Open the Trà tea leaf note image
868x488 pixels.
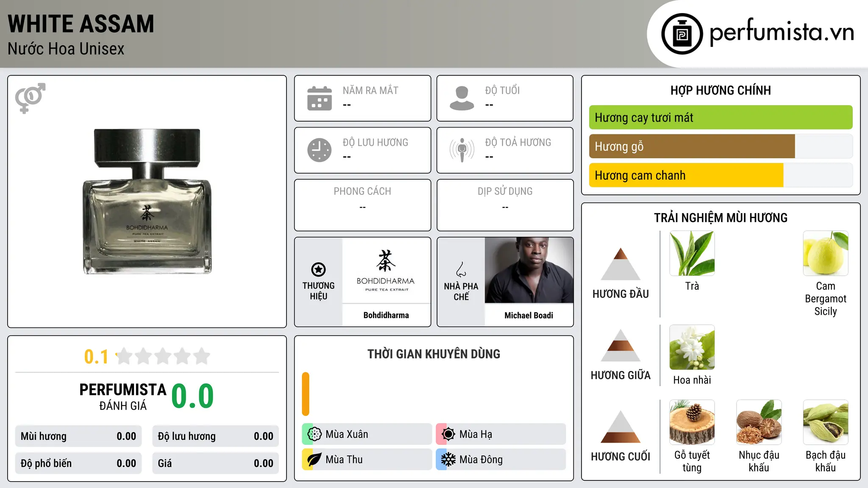[692, 253]
